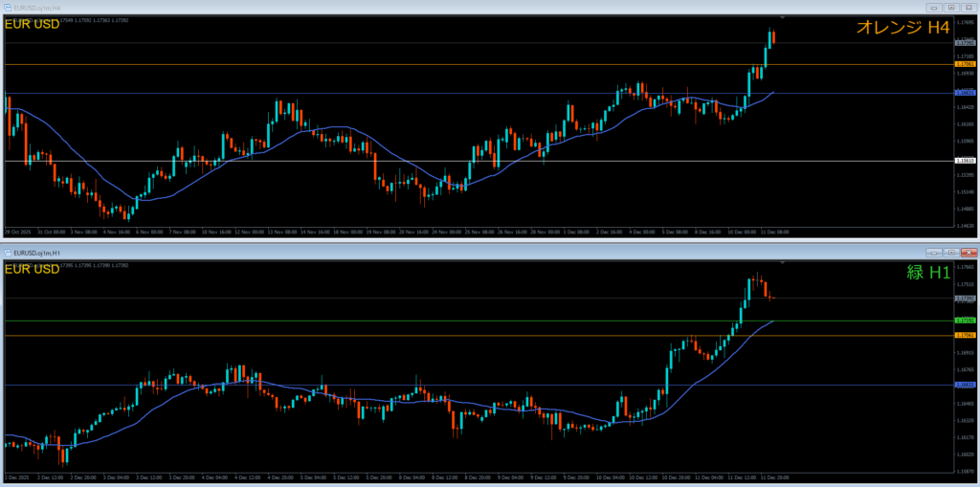The width and height of the screenshot is (980, 487).
Task: Click the '緑 H1' text label
Action: click(927, 272)
